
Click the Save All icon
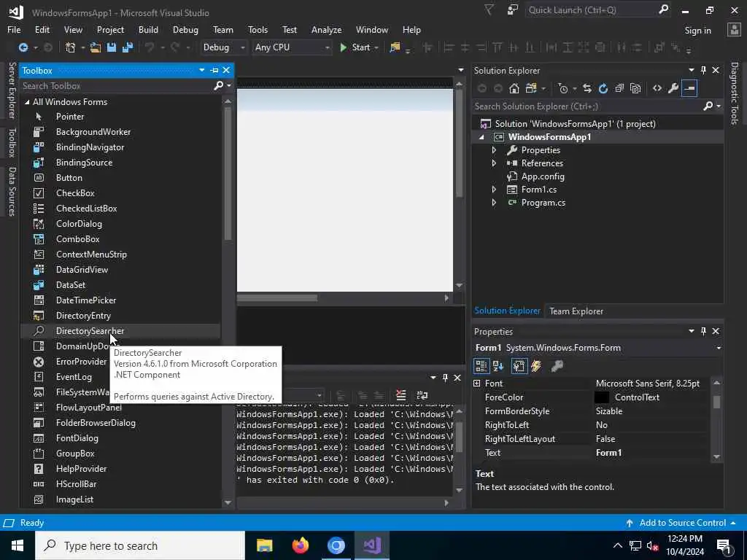pyautogui.click(x=128, y=47)
